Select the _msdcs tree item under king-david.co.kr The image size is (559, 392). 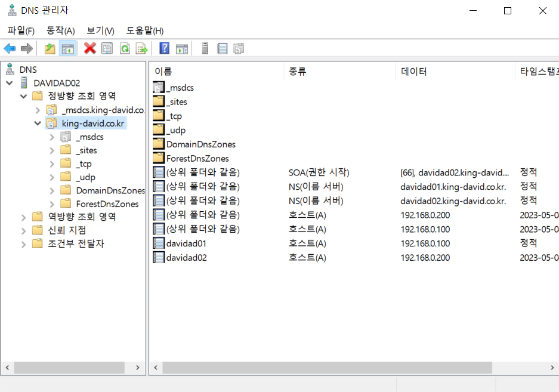coord(90,137)
